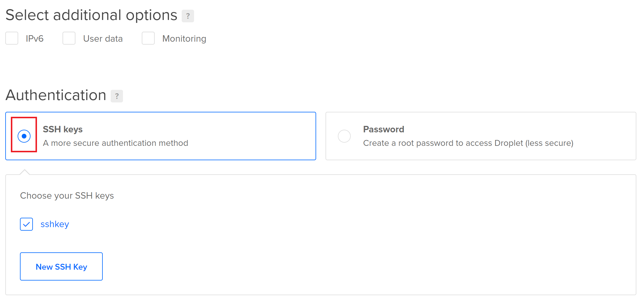Click the Monitoring label text
This screenshot has width=644, height=304.
[x=184, y=39]
